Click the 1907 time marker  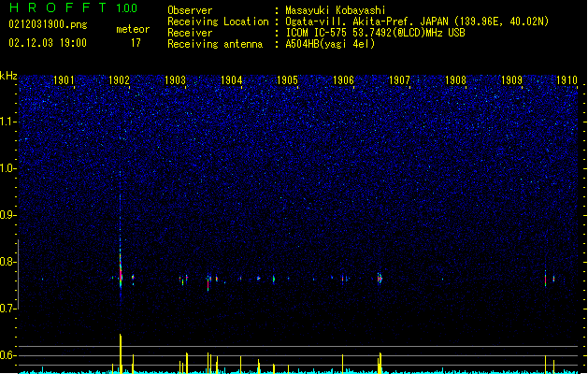399,79
